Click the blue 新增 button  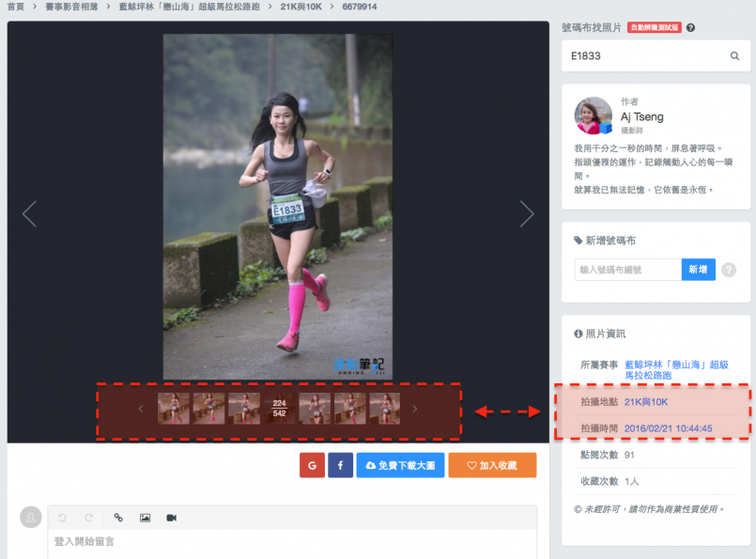click(x=698, y=270)
